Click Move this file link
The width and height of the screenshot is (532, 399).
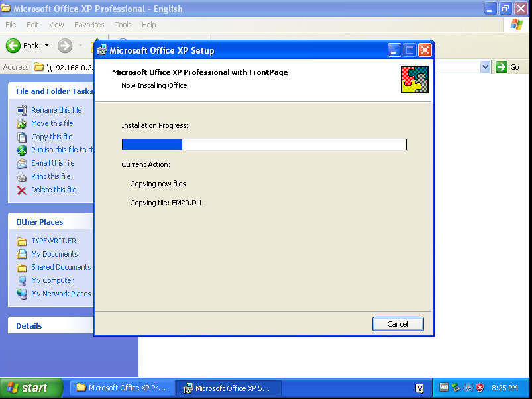pos(52,123)
